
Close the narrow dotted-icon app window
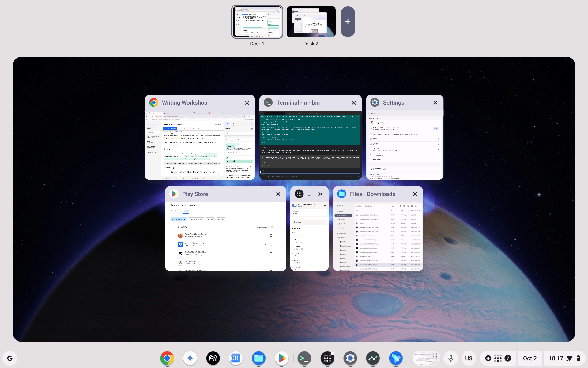[x=321, y=194]
